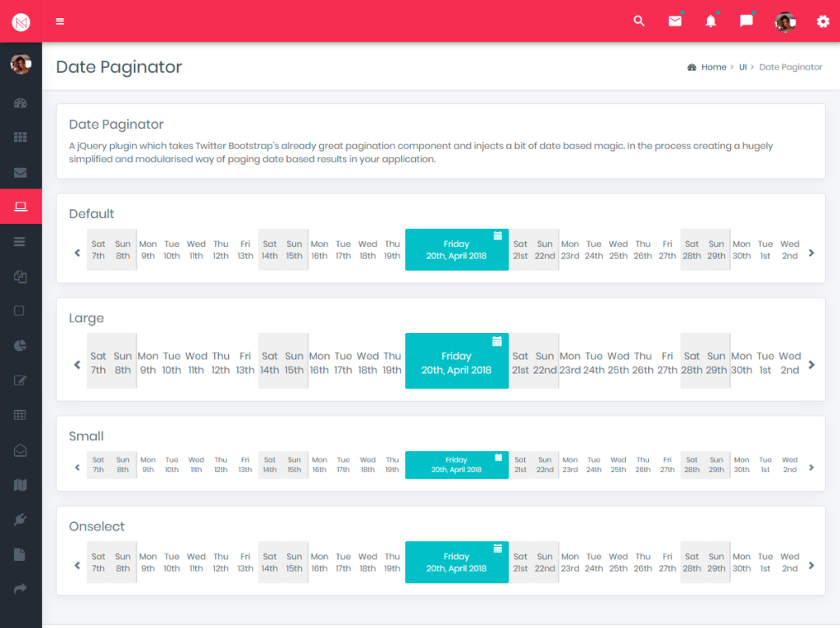Open the dashboard gauge icon in sidebar
The width and height of the screenshot is (840, 628).
coord(21,103)
